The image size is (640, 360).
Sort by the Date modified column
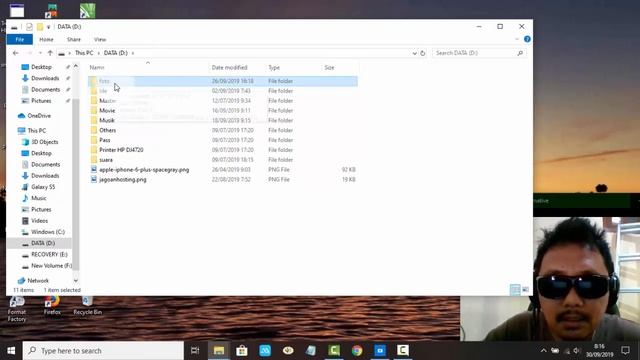click(x=229, y=67)
